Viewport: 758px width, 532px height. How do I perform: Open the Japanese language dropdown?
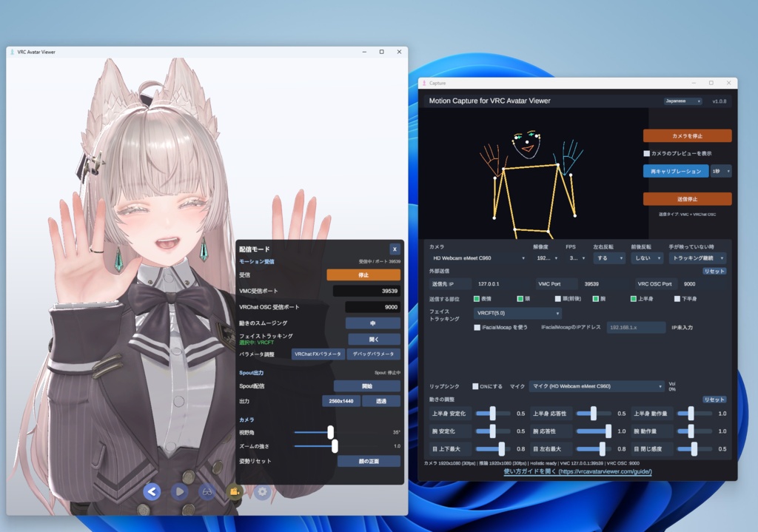click(682, 101)
